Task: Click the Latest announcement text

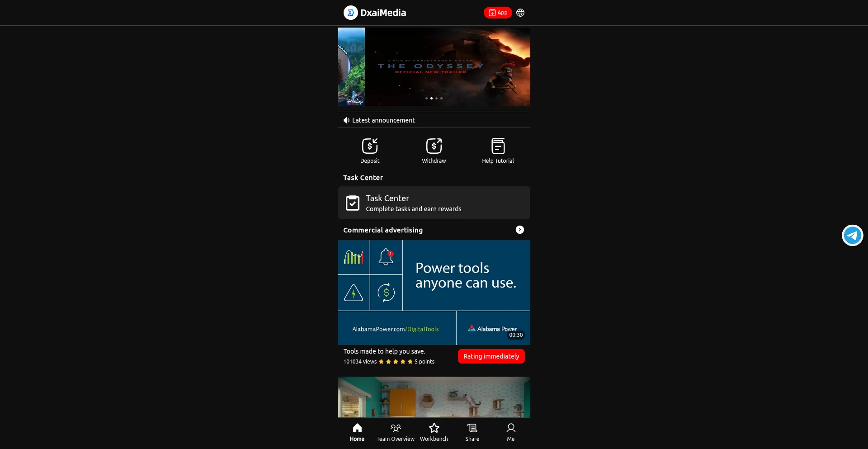Action: [383, 120]
